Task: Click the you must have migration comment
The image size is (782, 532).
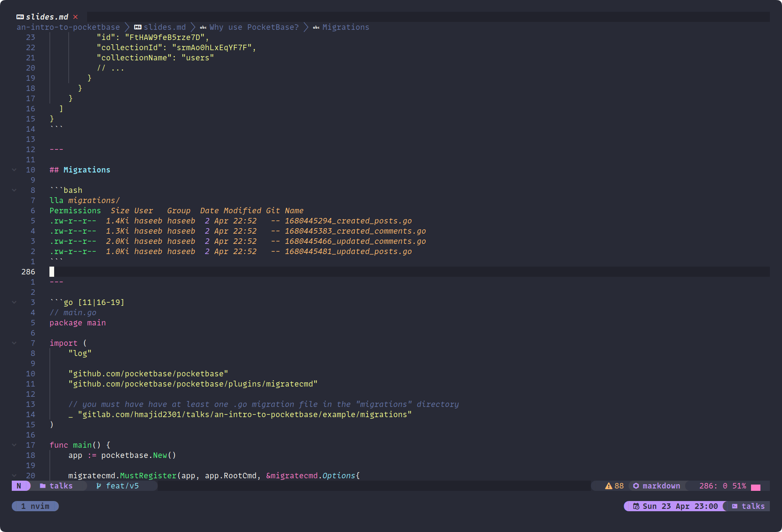Action: click(264, 404)
